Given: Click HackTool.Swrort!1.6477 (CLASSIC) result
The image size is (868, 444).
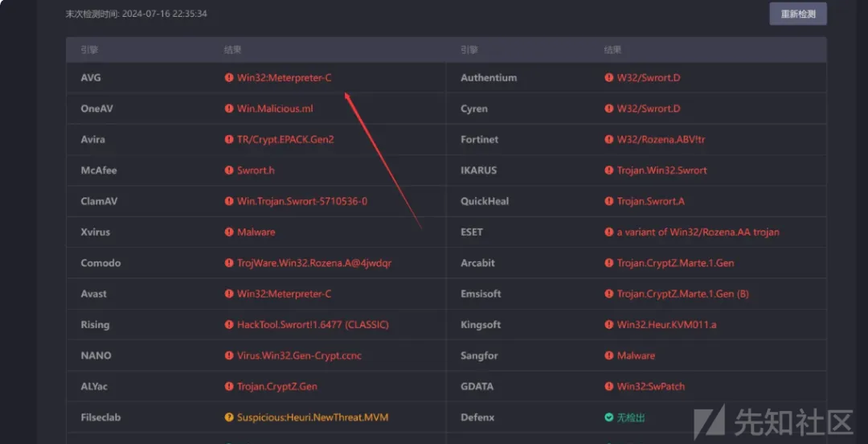Looking at the screenshot, I should 313,325.
